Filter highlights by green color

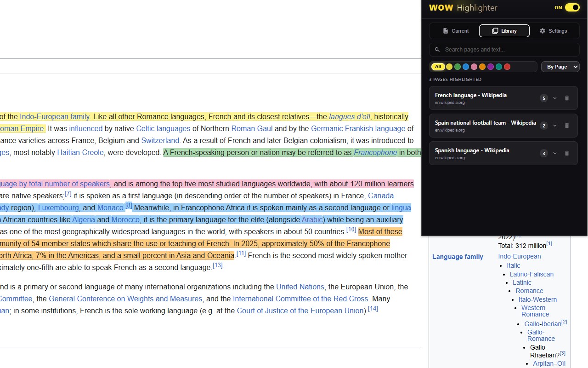pyautogui.click(x=458, y=67)
